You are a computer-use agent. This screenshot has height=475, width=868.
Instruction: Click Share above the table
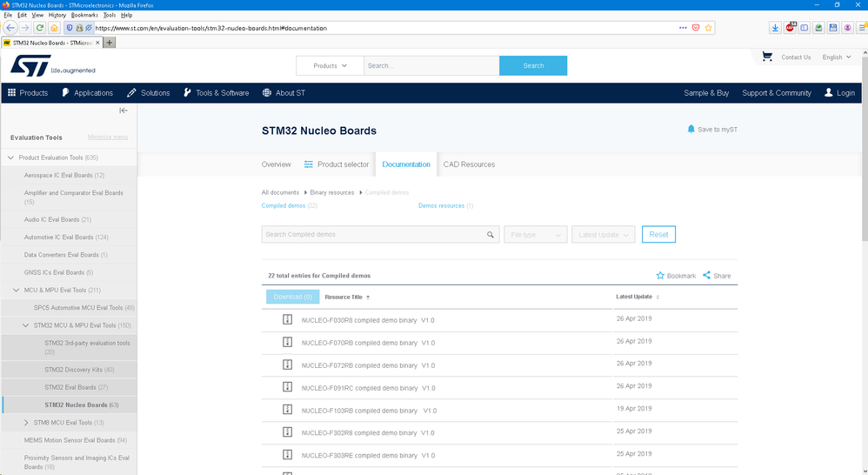(717, 276)
